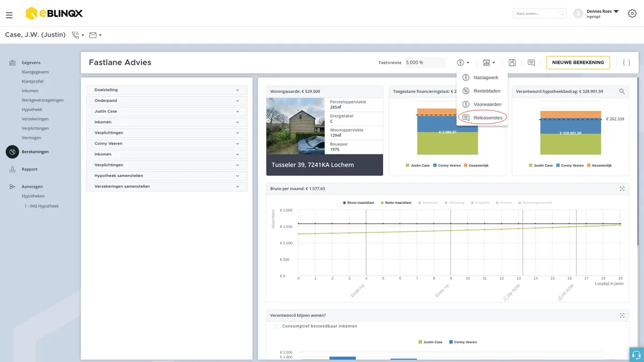Select Rentebladen from the info menu
The height and width of the screenshot is (362, 644).
pyautogui.click(x=481, y=91)
